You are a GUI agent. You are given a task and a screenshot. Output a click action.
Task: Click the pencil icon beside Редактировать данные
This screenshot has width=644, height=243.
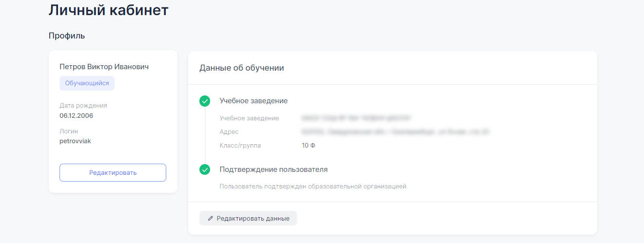[x=211, y=219]
